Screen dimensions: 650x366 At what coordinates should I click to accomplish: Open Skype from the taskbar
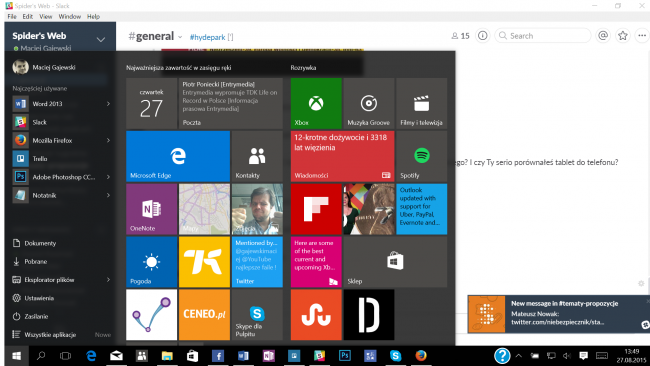click(x=395, y=356)
